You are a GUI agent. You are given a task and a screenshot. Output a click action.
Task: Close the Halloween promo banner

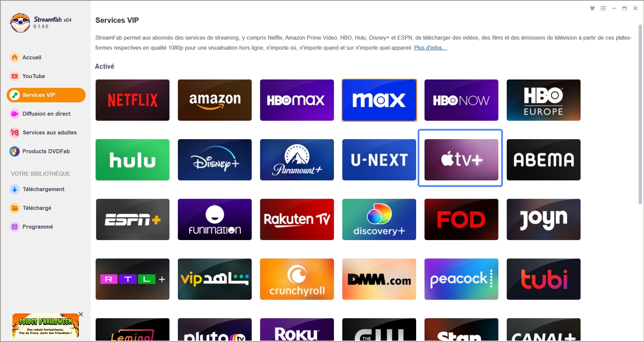coord(81,314)
